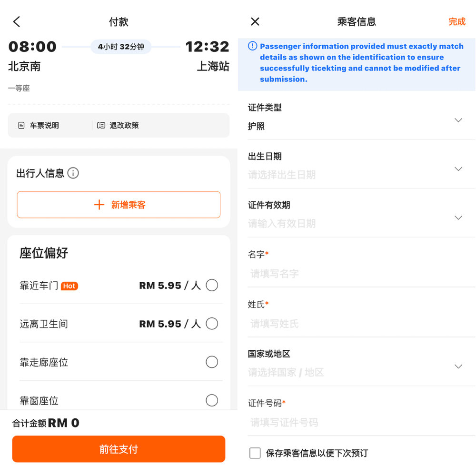Click the 名字 given name input field
Image resolution: width=476 pixels, height=476 pixels.
333,273
